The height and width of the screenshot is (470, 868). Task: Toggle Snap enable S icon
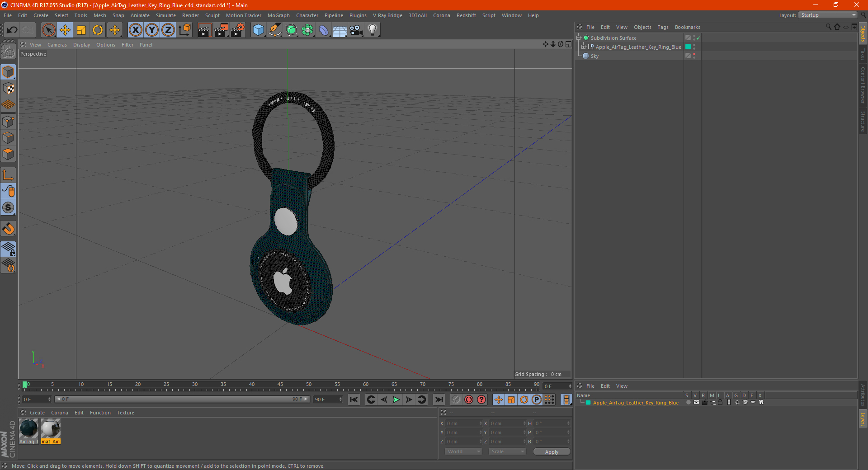point(8,207)
